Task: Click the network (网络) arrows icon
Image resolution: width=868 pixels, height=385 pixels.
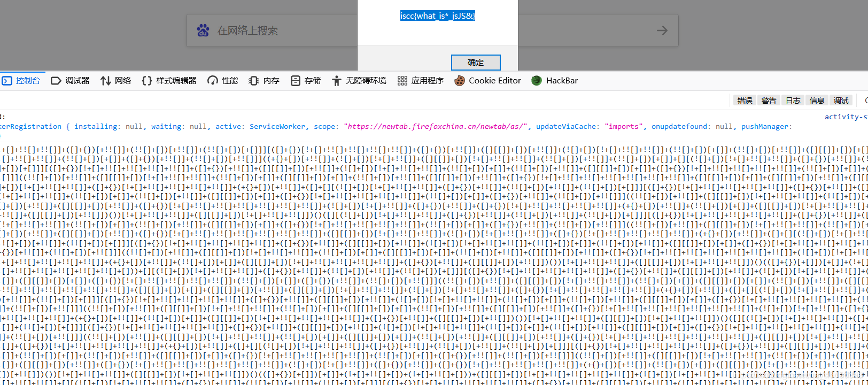Action: (x=106, y=81)
